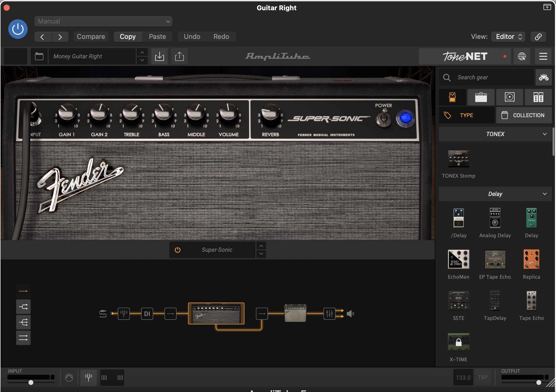Open the hamburger main menu
Screen dimensions: 556x392
tap(543, 56)
